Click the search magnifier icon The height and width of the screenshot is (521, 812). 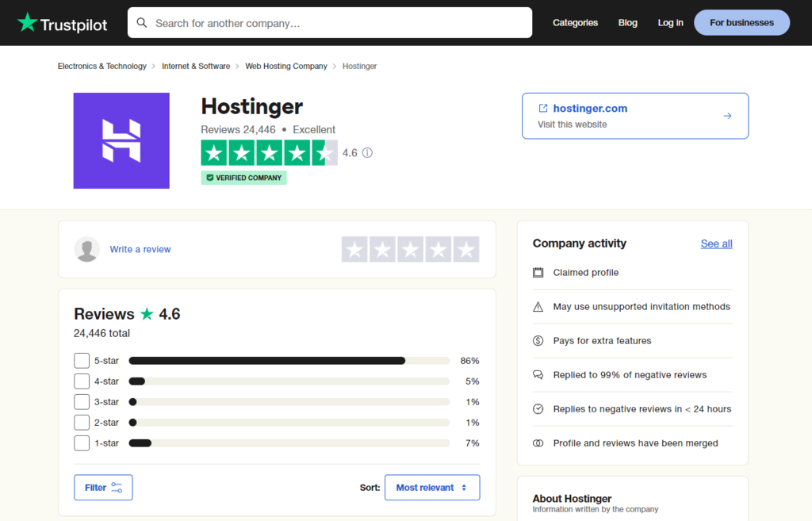(142, 23)
